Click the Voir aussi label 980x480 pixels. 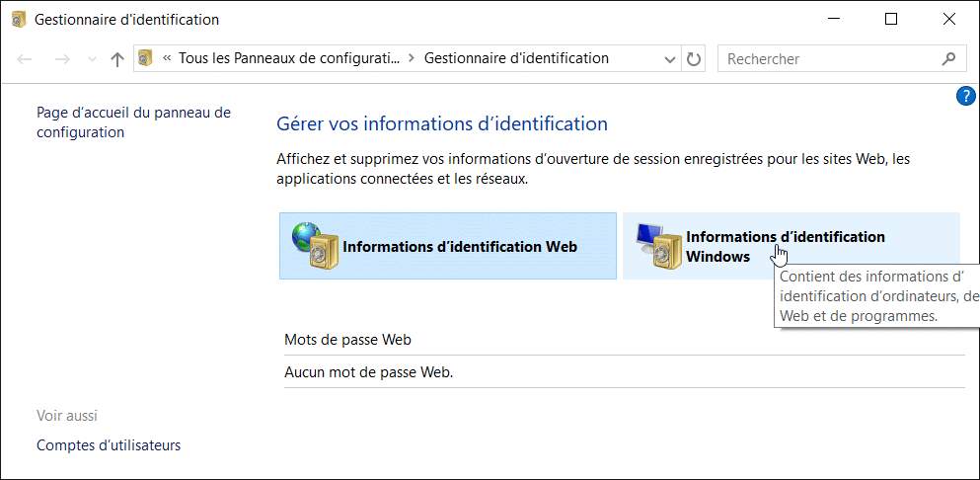(x=67, y=416)
